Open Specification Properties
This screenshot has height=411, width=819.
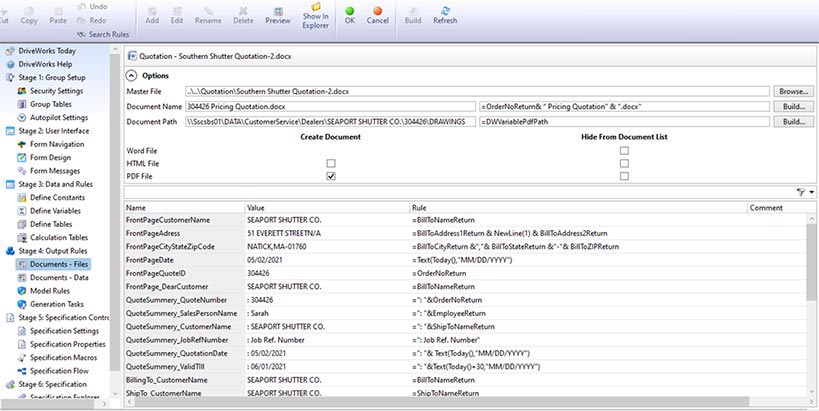point(68,344)
